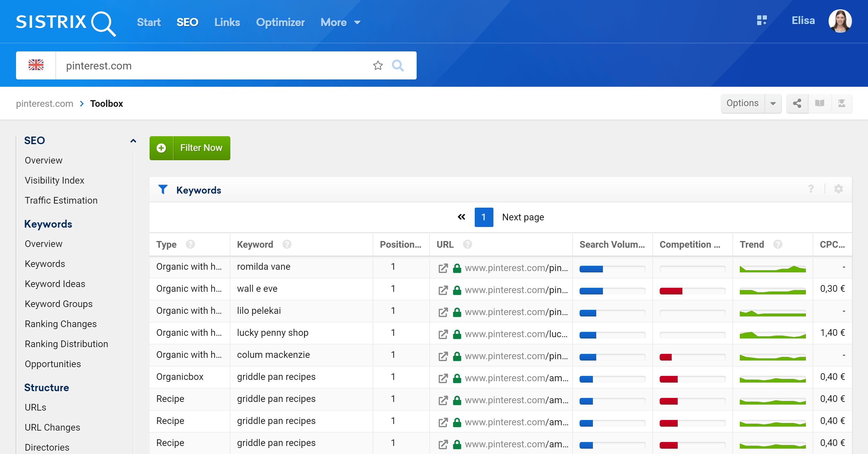Click the share icon button

[x=797, y=103]
